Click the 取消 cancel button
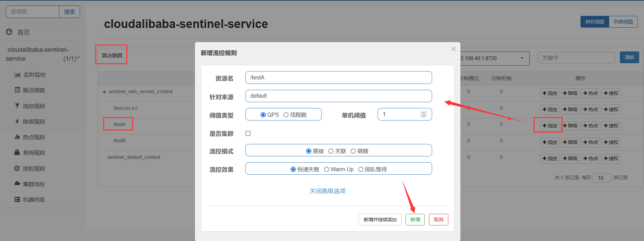Viewport: 644px width, 241px height. [439, 220]
